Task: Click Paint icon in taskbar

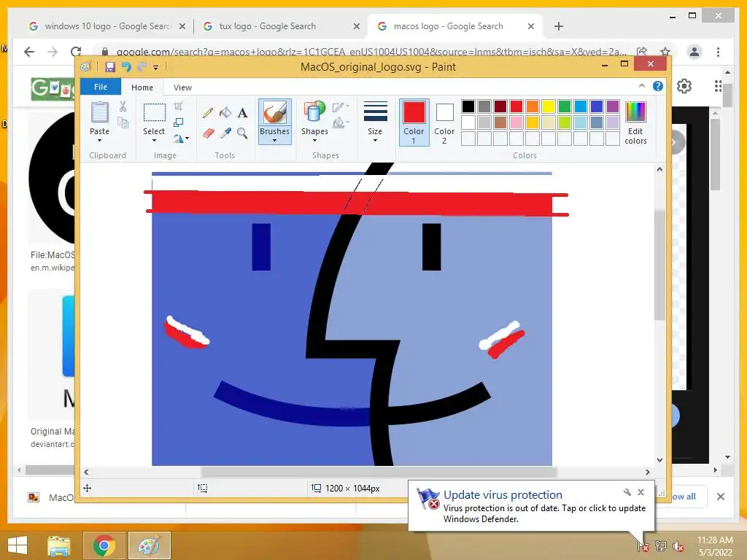Action: (x=149, y=545)
